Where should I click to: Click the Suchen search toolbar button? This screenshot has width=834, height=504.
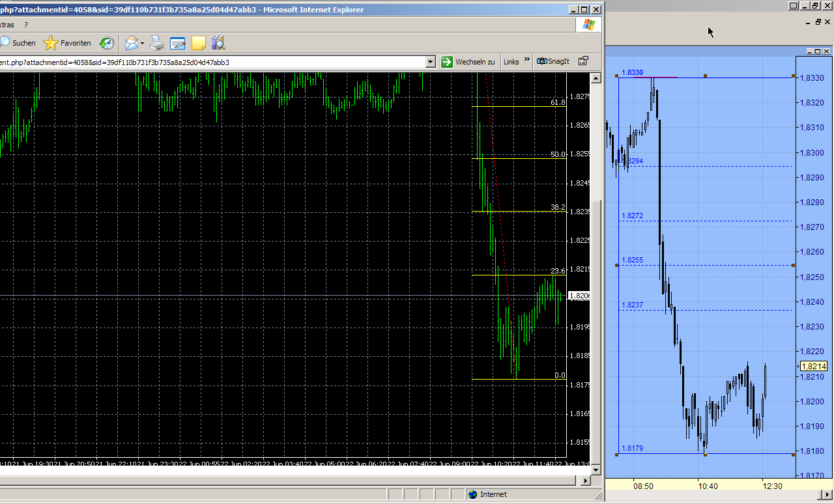[18, 43]
